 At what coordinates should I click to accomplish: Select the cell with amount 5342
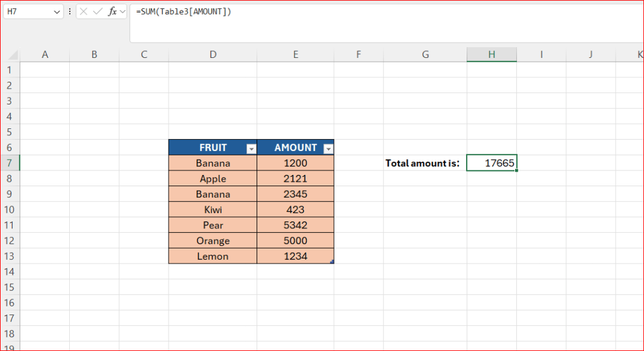[x=295, y=225]
